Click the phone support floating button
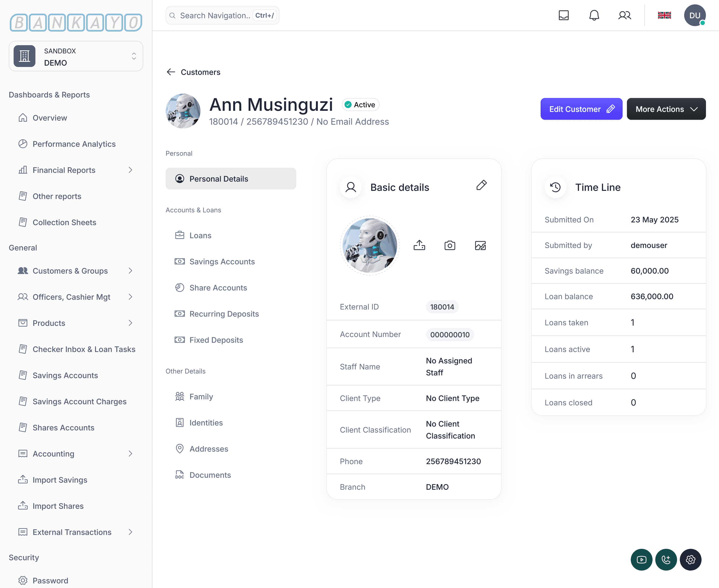 coord(666,559)
